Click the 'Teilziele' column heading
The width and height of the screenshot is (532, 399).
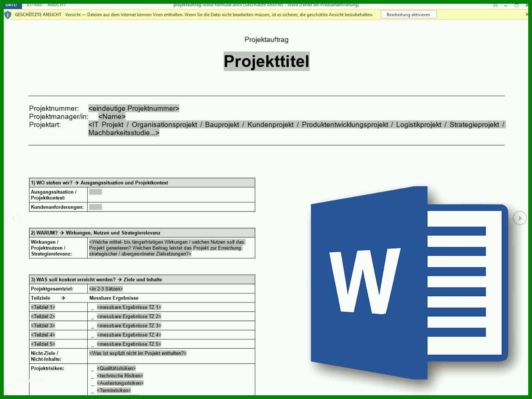[40, 298]
